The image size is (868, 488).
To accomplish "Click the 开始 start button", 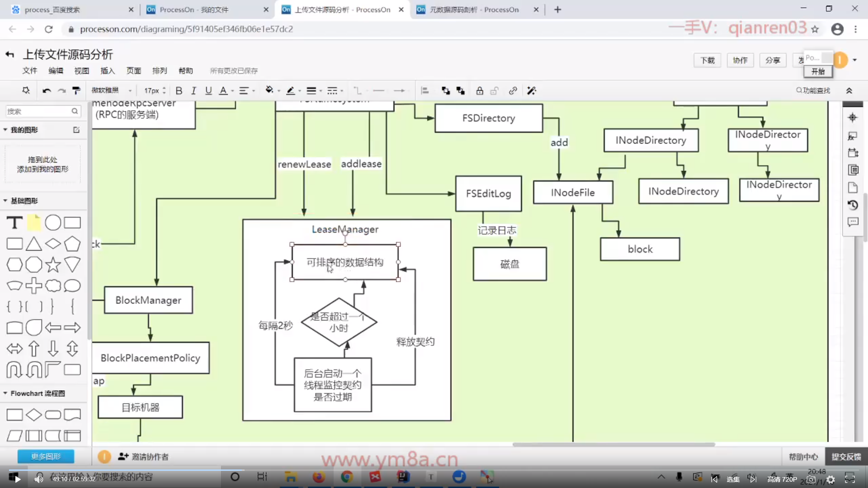I will 818,71.
